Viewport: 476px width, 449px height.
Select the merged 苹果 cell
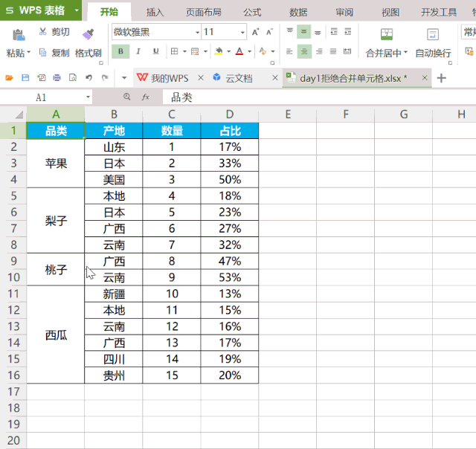point(56,164)
